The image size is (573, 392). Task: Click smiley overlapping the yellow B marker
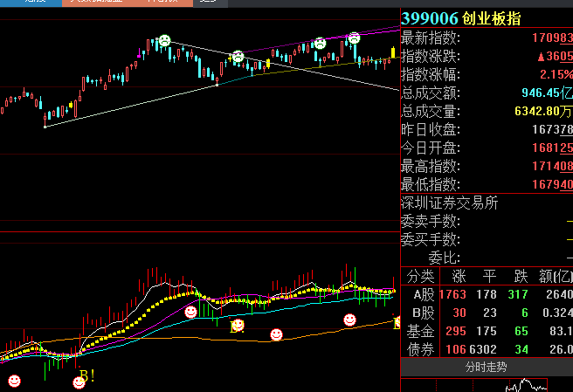238,325
